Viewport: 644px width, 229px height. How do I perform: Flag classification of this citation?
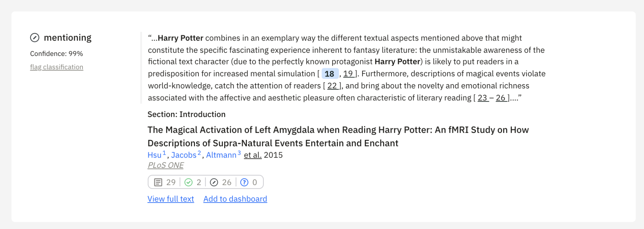pos(57,67)
